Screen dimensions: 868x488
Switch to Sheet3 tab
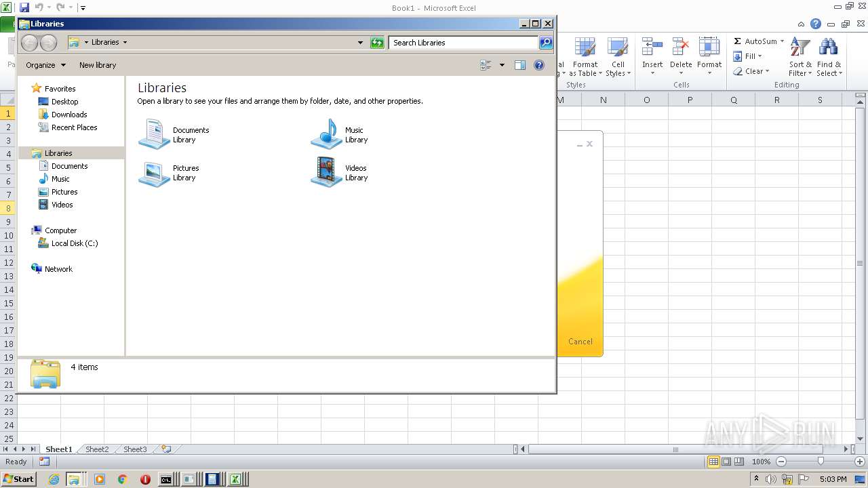pos(135,449)
